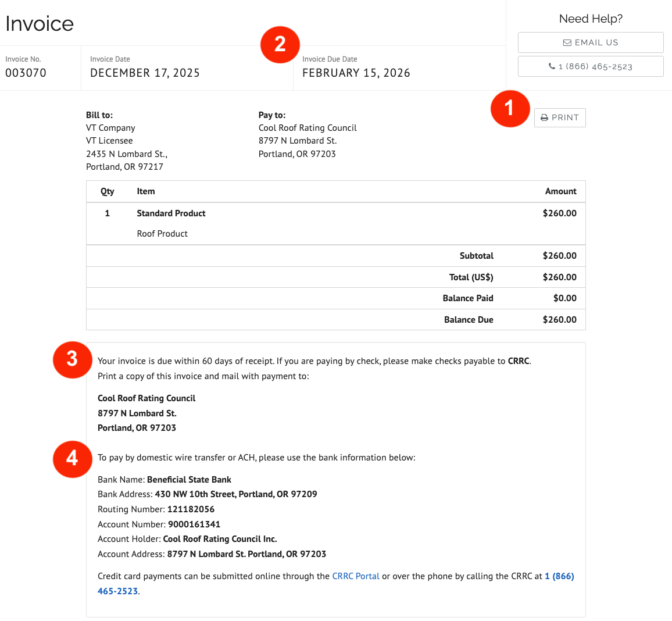Screen dimensions: 672x621
Task: Click the Routing Number 121182056 text
Action: (156, 509)
